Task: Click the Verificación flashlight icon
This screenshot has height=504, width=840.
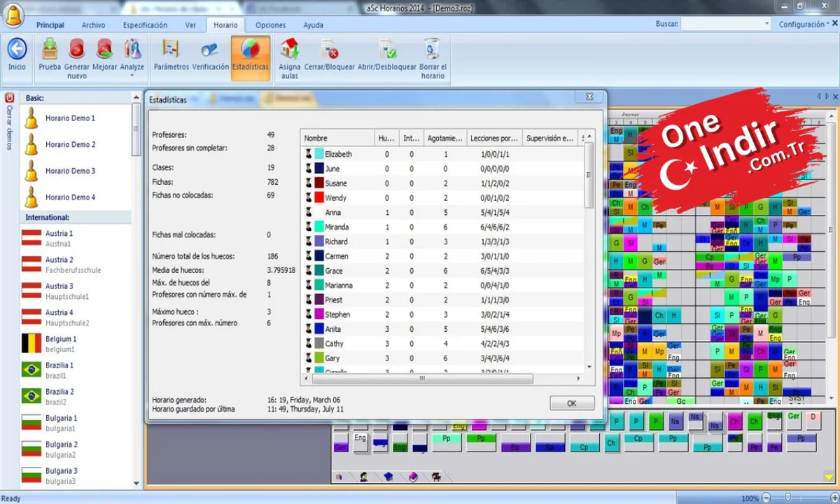Action: click(210, 49)
